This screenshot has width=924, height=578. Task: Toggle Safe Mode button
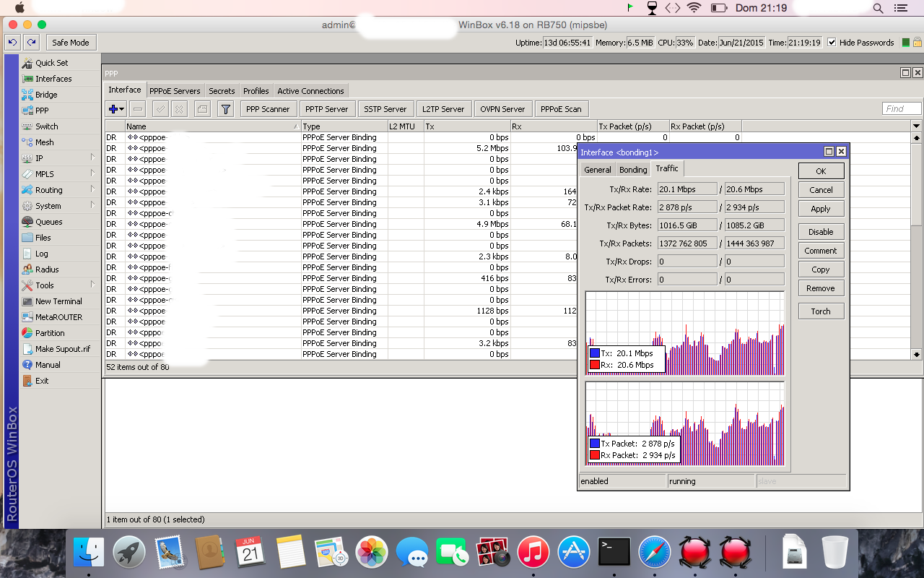point(71,43)
